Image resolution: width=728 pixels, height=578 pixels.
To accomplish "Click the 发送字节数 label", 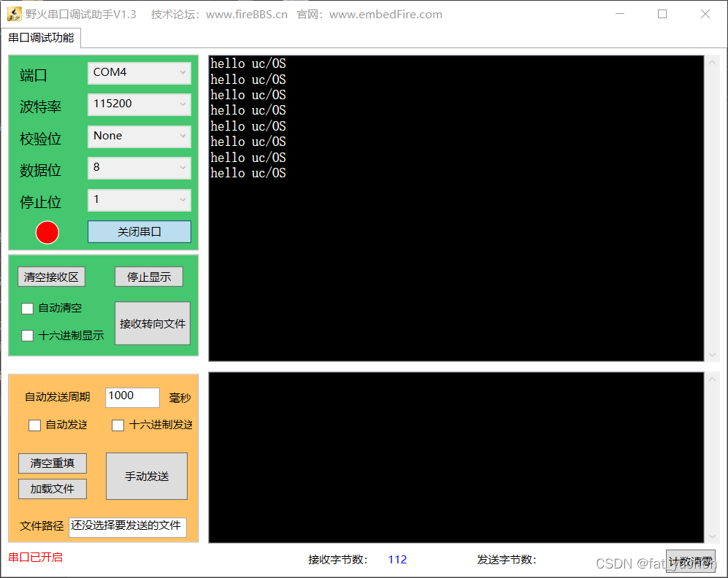I will point(507,560).
